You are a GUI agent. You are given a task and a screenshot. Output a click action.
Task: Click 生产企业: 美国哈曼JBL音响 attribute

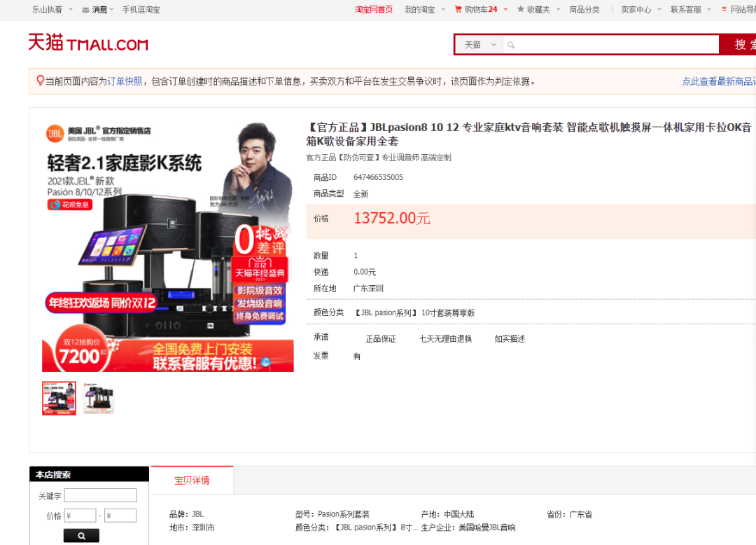[468, 527]
